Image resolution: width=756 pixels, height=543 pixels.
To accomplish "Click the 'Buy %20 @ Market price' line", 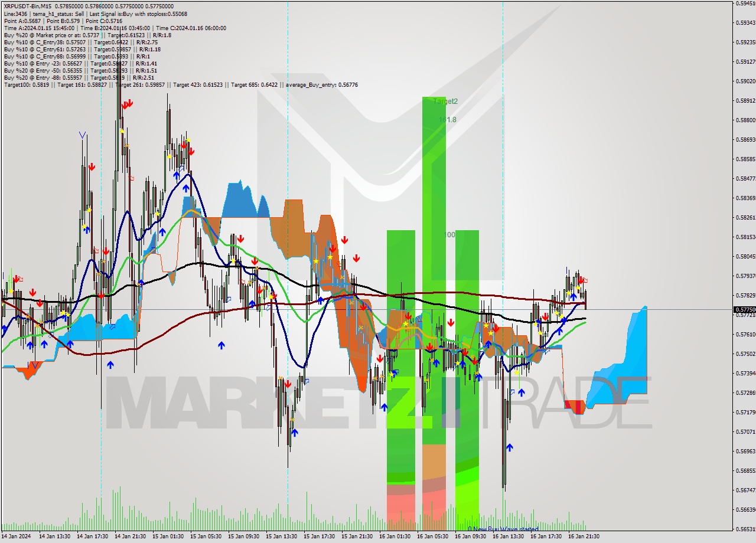I will pyautogui.click(x=87, y=35).
